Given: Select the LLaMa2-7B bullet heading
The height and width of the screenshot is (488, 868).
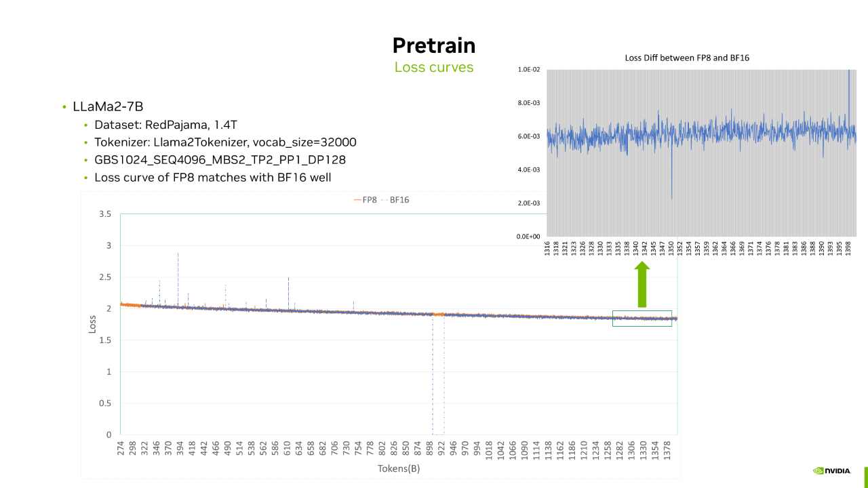Looking at the screenshot, I should pyautogui.click(x=108, y=106).
